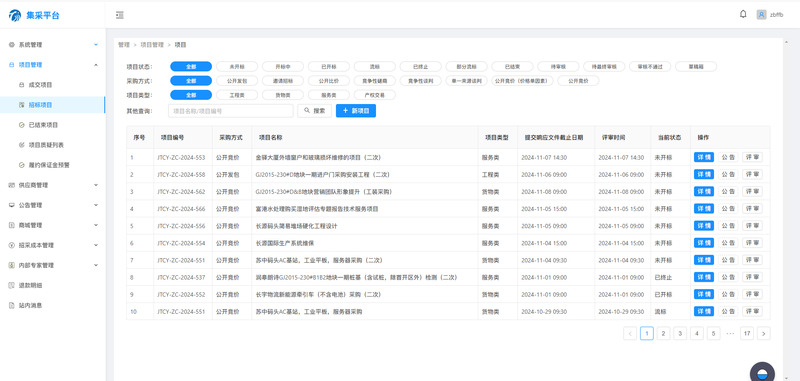The height and width of the screenshot is (381, 800).
Task: Filter project status by 已终止
Action: (420, 66)
